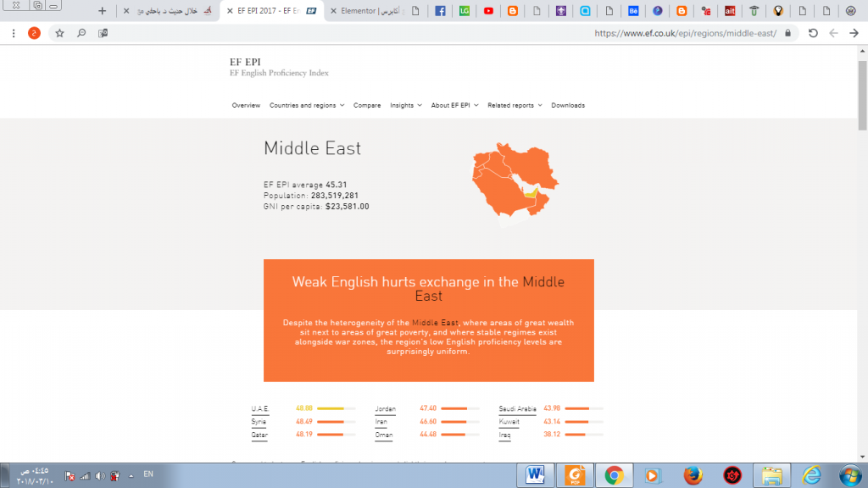This screenshot has width=868, height=488.
Task: Open Google Chrome from the taskbar
Action: (x=614, y=474)
